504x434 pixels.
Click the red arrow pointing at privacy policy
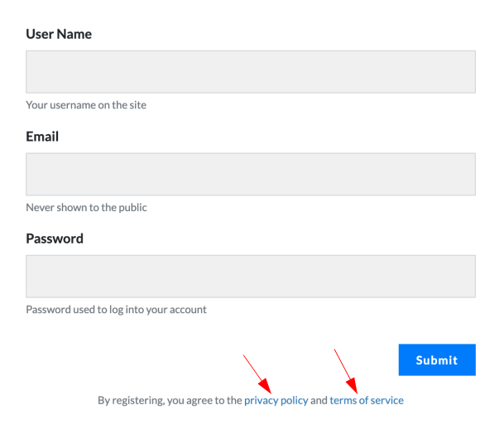click(x=257, y=373)
